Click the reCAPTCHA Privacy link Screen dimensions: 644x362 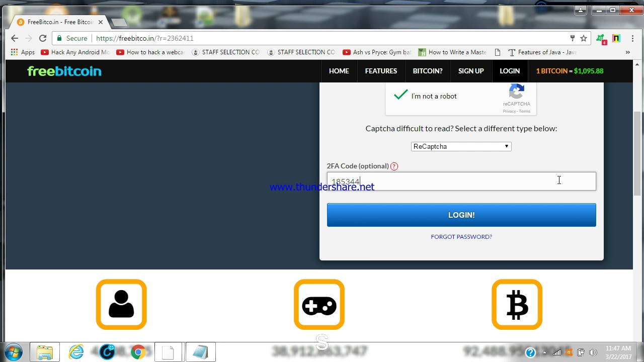point(509,111)
